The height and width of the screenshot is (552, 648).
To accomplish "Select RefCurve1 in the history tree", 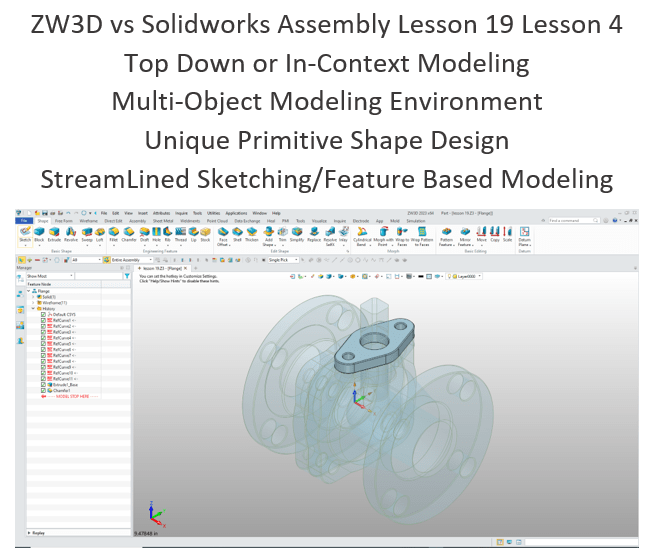I will tap(59, 319).
